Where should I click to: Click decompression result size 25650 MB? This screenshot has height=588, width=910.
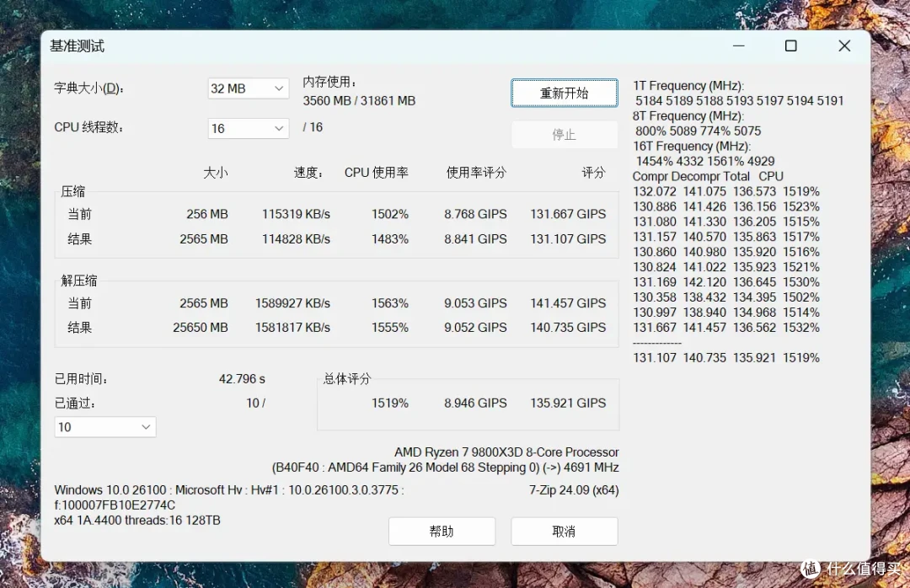coord(201,328)
